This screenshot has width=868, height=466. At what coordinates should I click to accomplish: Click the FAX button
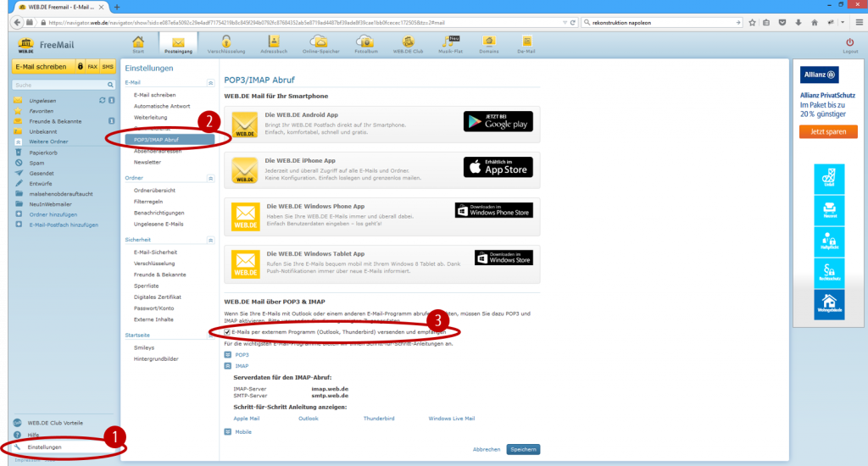pos(92,66)
